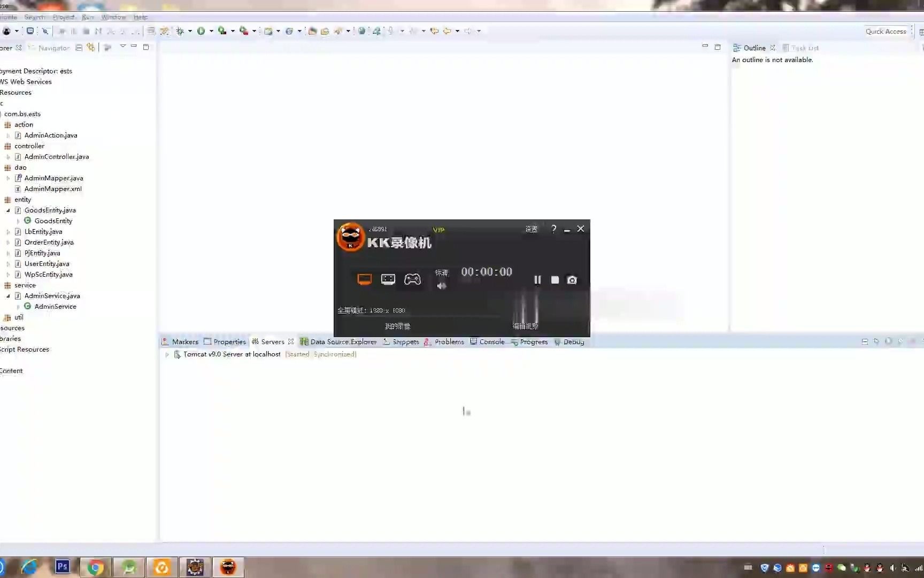Switch to the Console tab
The height and width of the screenshot is (578, 924).
(x=487, y=342)
